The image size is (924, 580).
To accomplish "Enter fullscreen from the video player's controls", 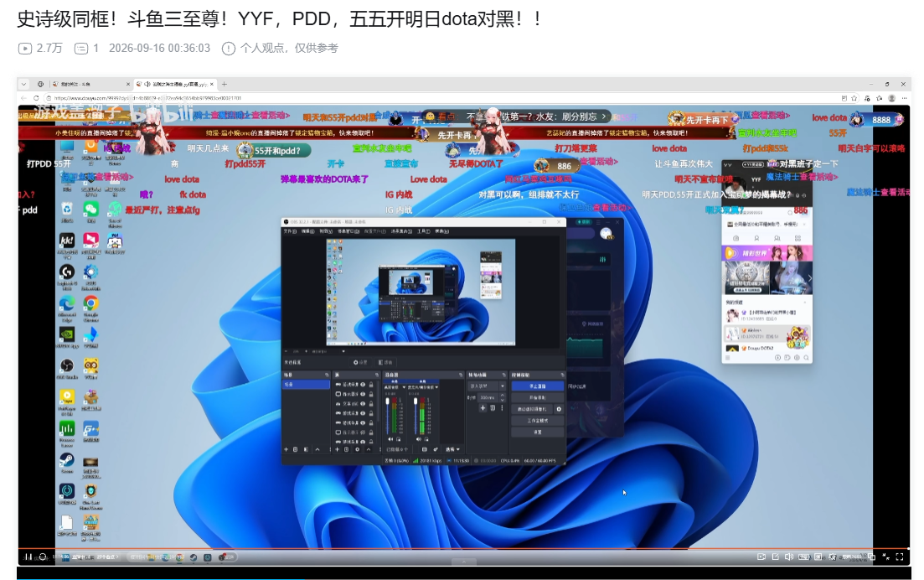I will (x=899, y=557).
